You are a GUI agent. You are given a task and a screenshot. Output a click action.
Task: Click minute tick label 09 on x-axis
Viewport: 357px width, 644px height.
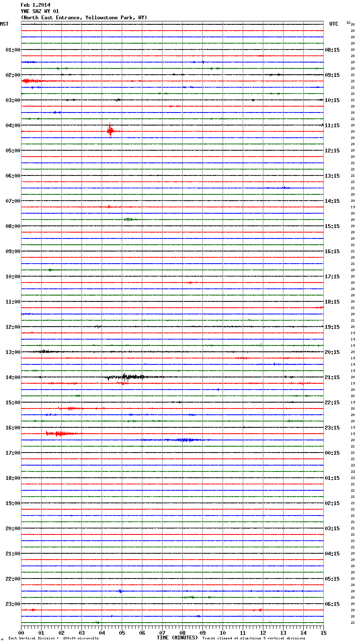[x=202, y=633]
